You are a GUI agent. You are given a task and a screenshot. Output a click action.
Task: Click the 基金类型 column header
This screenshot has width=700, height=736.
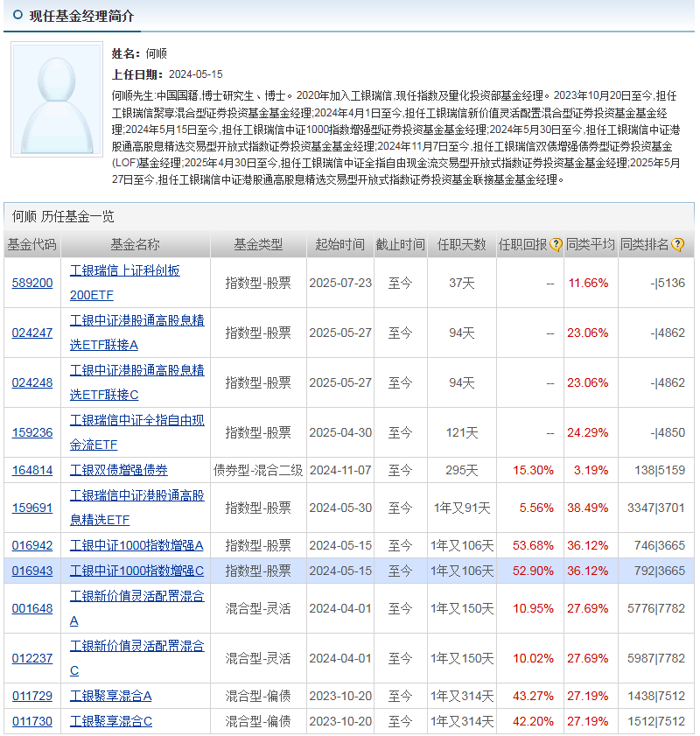point(258,244)
